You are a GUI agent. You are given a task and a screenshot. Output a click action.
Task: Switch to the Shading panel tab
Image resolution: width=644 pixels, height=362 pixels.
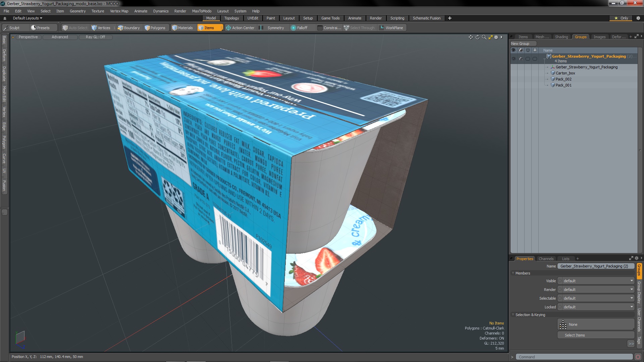[561, 37]
